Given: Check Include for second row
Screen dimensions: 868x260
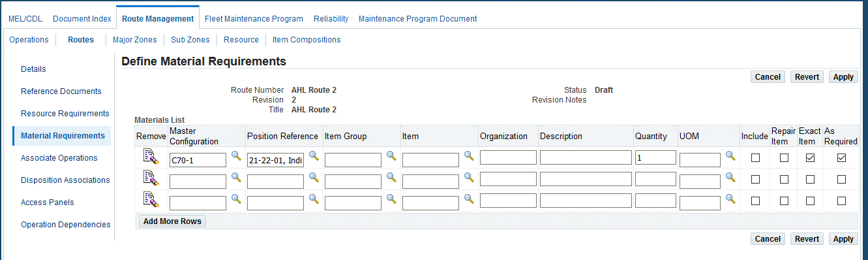Looking at the screenshot, I should coord(755,179).
